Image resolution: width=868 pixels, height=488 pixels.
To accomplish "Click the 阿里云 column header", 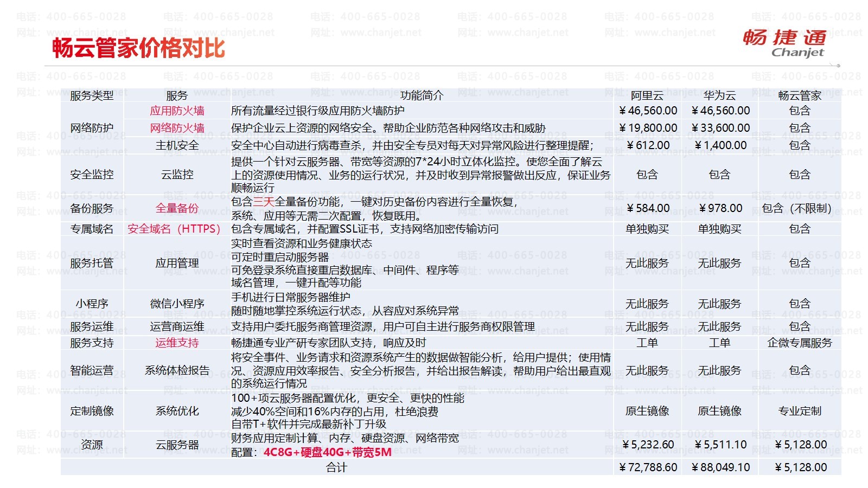I will click(x=647, y=96).
